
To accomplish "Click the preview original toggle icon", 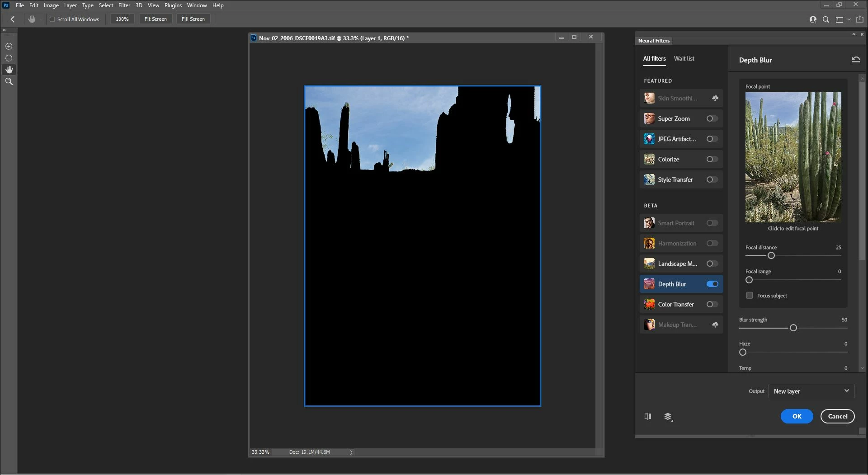I will [x=648, y=416].
